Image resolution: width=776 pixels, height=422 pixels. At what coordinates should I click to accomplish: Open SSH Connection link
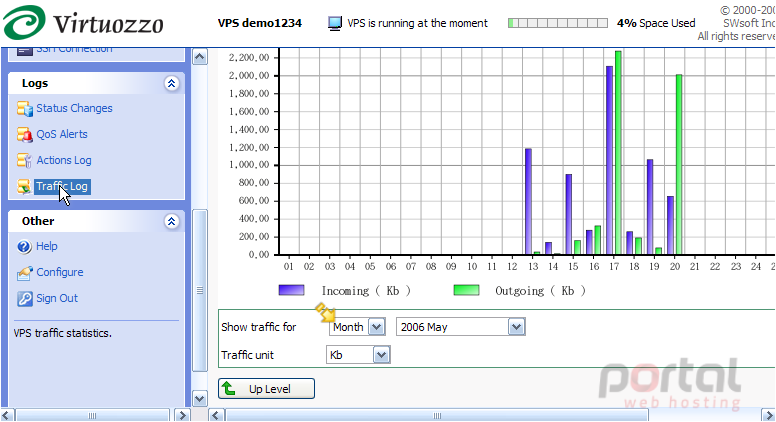74,50
